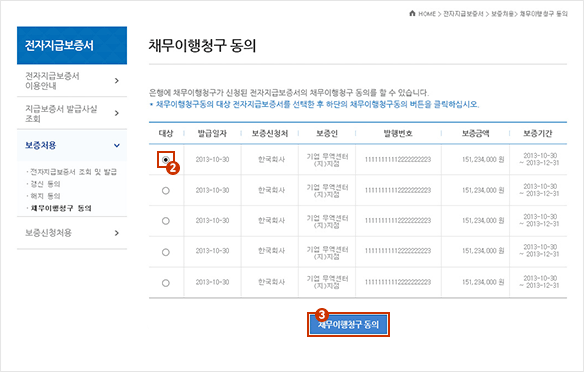The height and width of the screenshot is (372, 584).
Task: Select 채무이행청구 동의 sidebar submenu item
Action: (61, 208)
